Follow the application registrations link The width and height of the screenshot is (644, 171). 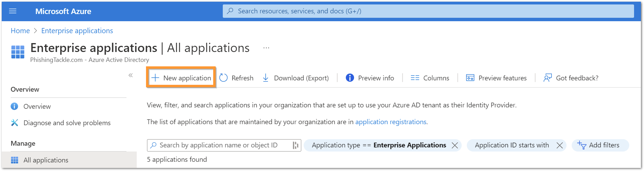click(391, 122)
